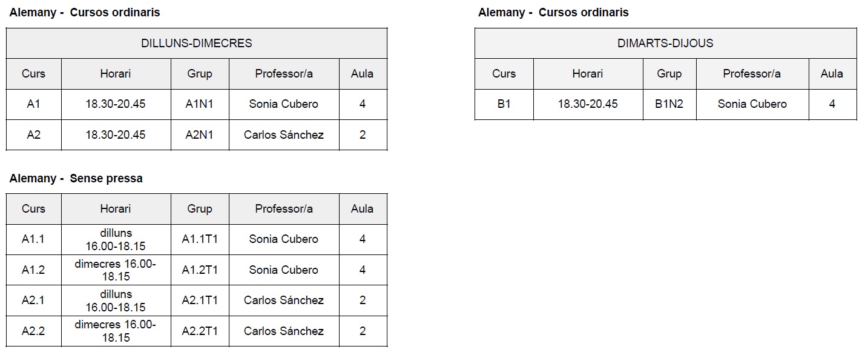Click the 'Alemany - Sense pressa' heading

tap(76, 178)
